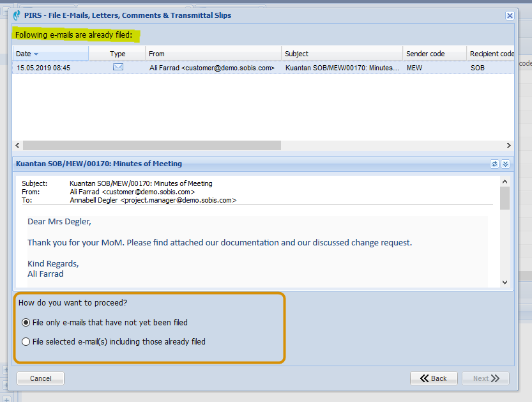Click the Next button
Viewport: 532px width, 402px height.
[485, 378]
